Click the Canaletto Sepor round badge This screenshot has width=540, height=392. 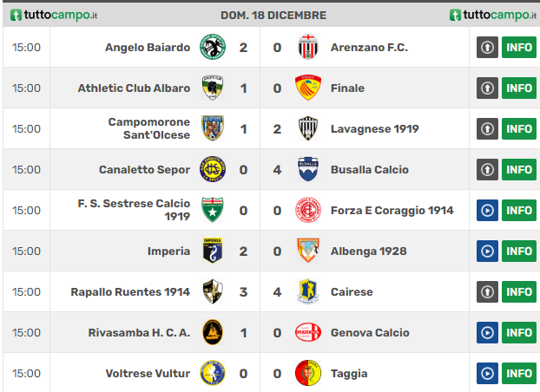(213, 169)
